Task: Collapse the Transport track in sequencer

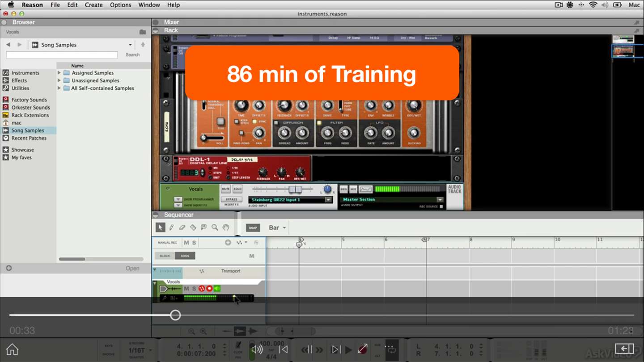Action: [155, 270]
